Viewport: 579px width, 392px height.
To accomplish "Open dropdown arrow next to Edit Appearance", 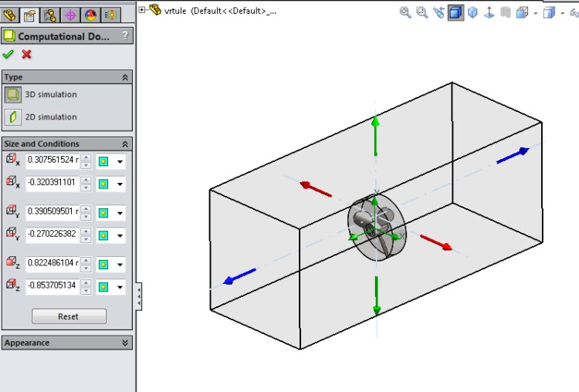I will coord(562,13).
